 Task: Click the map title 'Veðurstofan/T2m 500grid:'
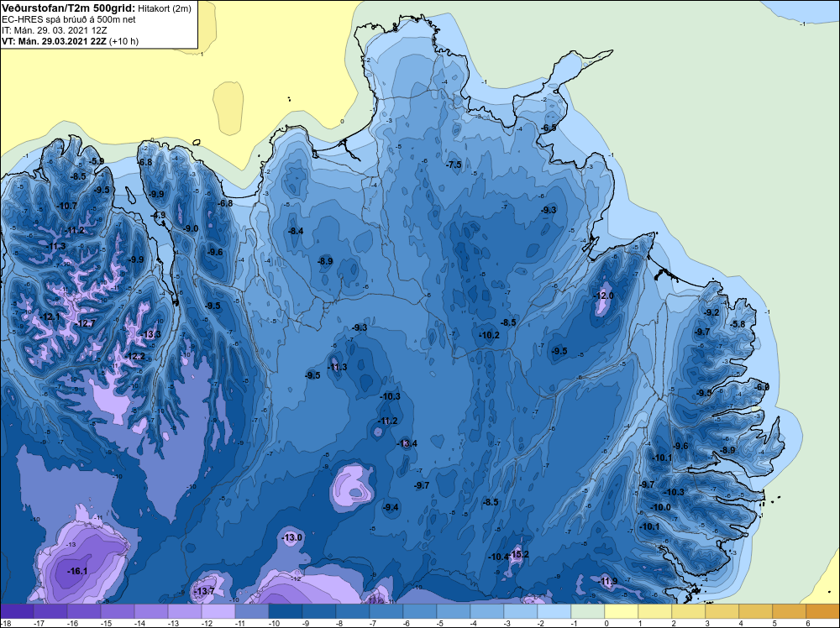click(69, 8)
